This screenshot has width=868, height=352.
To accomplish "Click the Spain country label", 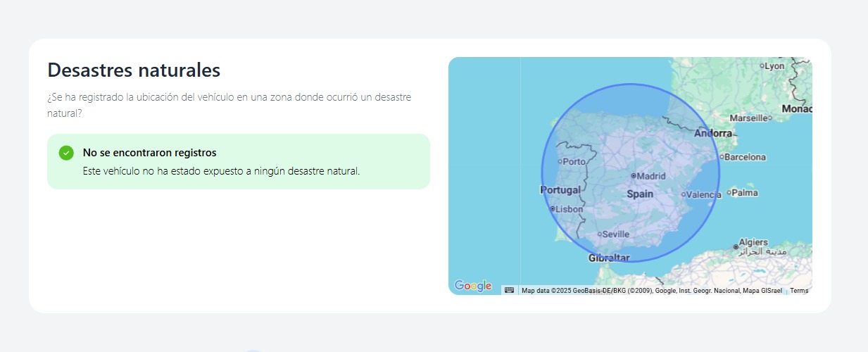I will coord(640,194).
